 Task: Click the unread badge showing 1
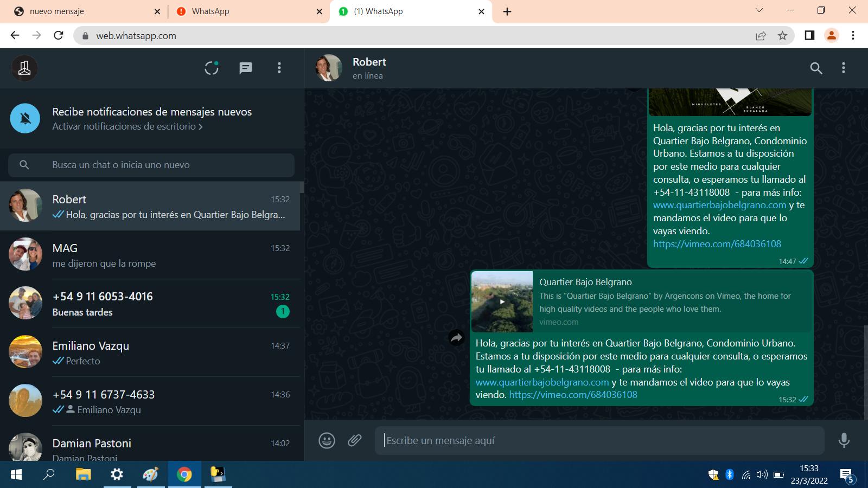283,312
